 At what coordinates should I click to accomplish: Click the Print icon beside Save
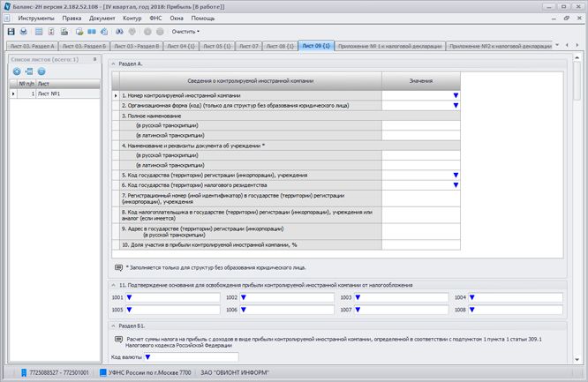(23, 32)
